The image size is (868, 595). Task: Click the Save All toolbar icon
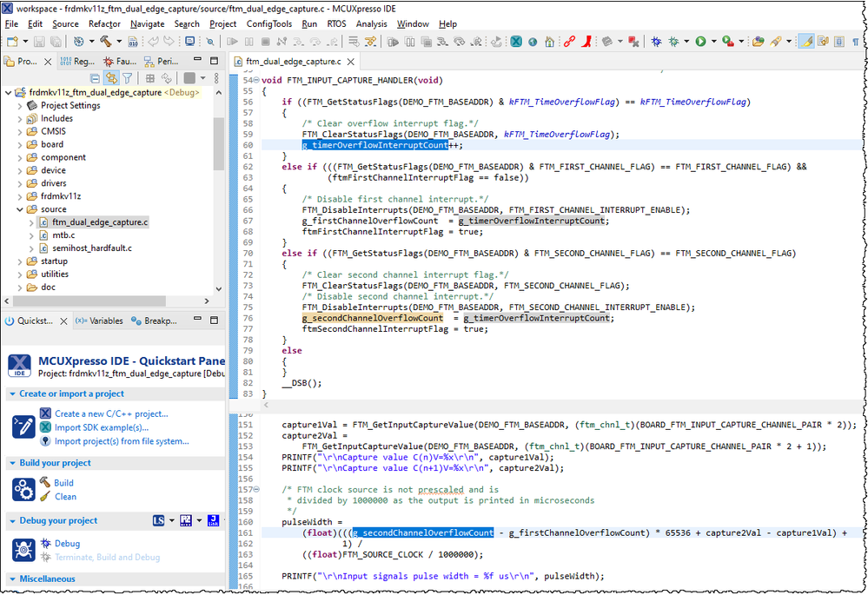56,42
